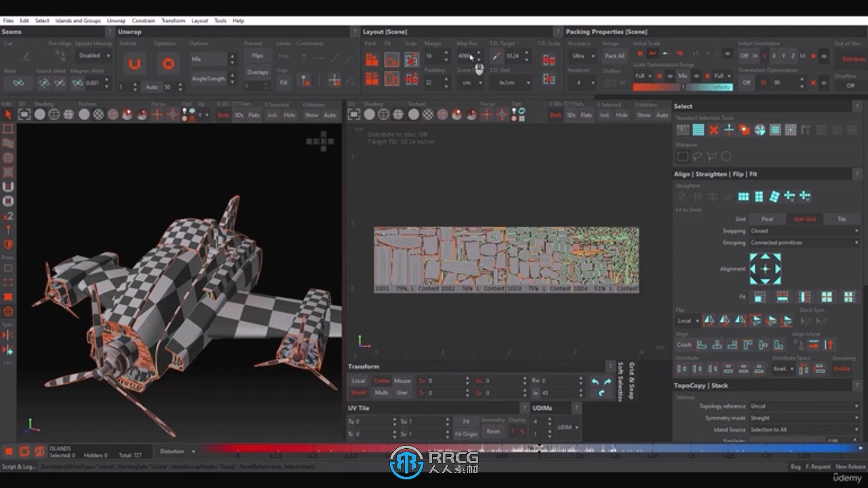Click the first Fit to grid icon
This screenshot has height=488, width=868.
pyautogui.click(x=760, y=297)
